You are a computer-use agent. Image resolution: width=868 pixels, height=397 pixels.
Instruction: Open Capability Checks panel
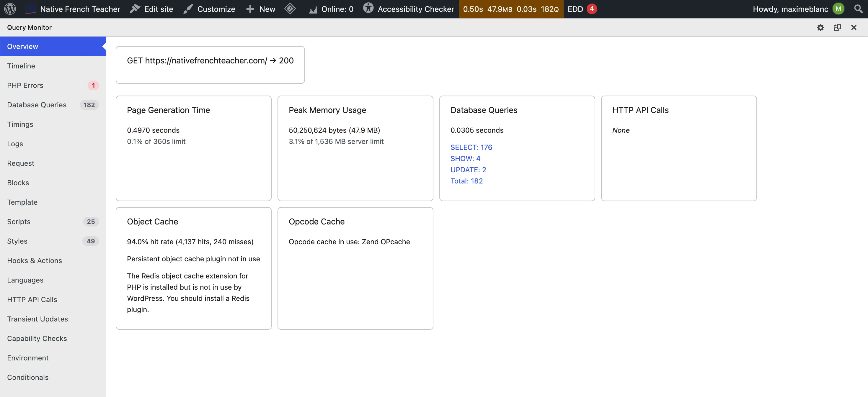pyautogui.click(x=53, y=339)
